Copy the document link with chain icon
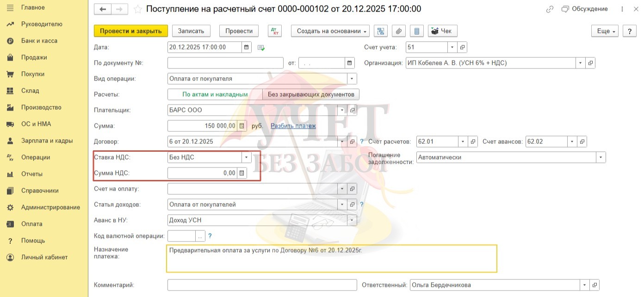The image size is (644, 297). click(x=550, y=9)
